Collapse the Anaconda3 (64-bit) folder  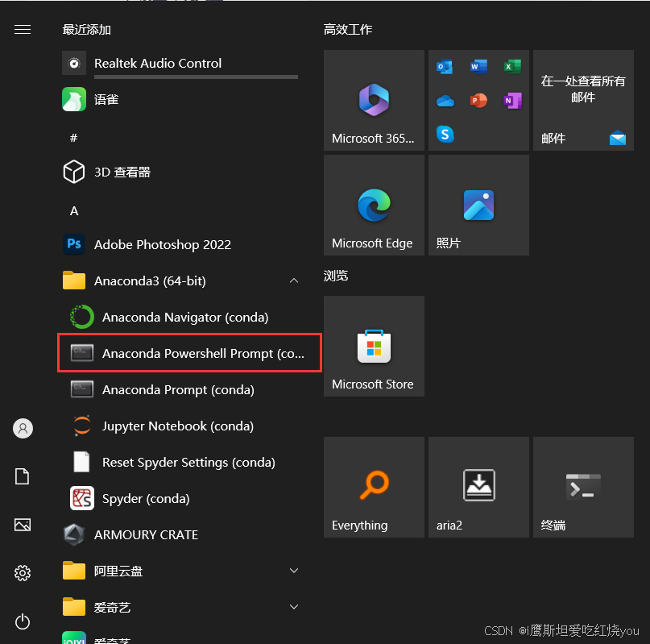293,281
